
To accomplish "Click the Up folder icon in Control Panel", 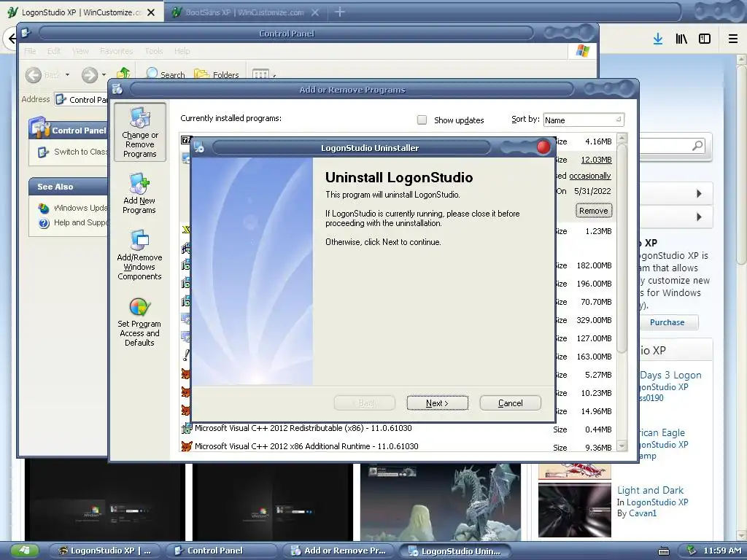I will tap(123, 74).
